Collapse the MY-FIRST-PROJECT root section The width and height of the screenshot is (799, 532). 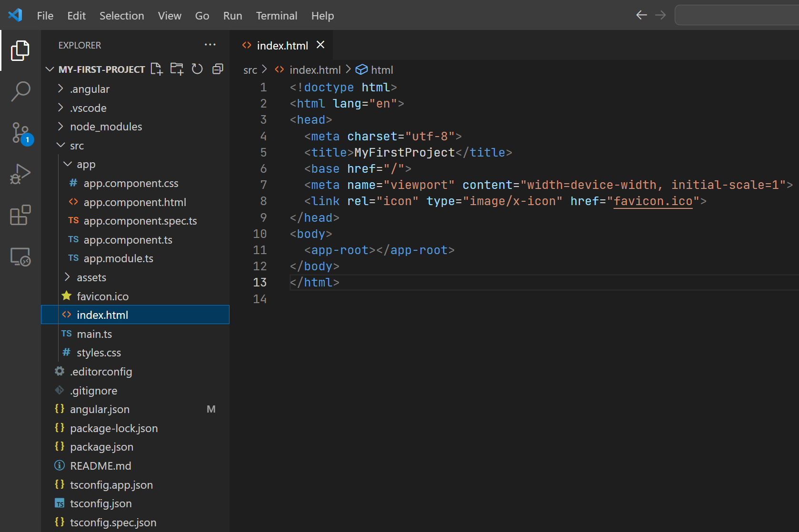click(101, 69)
